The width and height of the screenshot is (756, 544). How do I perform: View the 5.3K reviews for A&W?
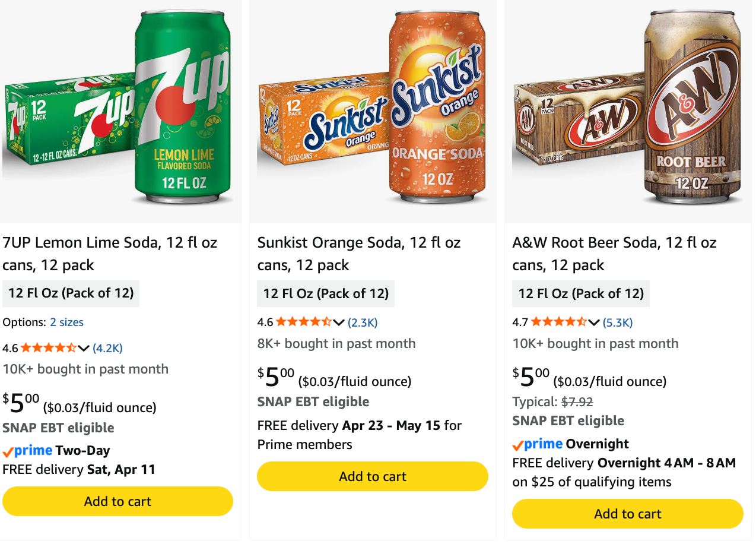(618, 322)
